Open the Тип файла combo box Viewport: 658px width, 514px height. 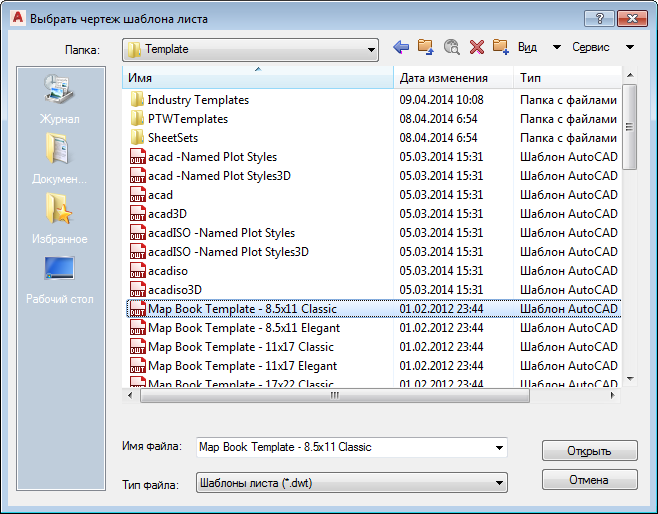coord(352,483)
